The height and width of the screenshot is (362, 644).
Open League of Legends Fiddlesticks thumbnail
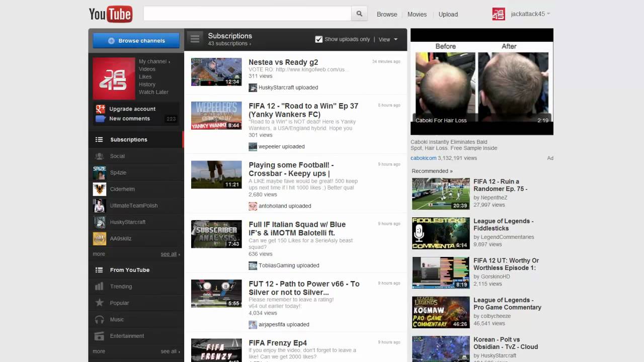tap(441, 233)
